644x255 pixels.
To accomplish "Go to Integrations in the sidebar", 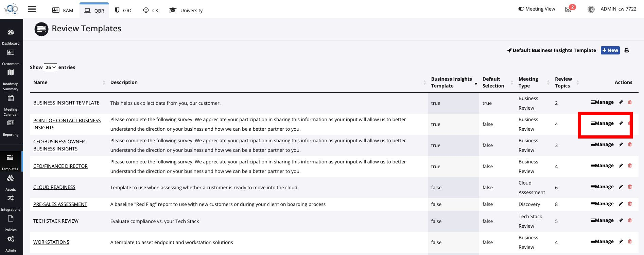I will 11,202.
